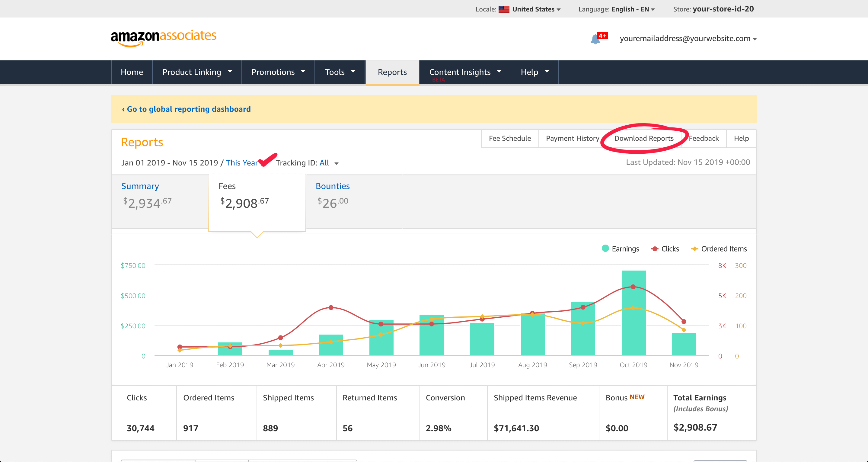
Task: Open Payment History
Action: click(573, 138)
